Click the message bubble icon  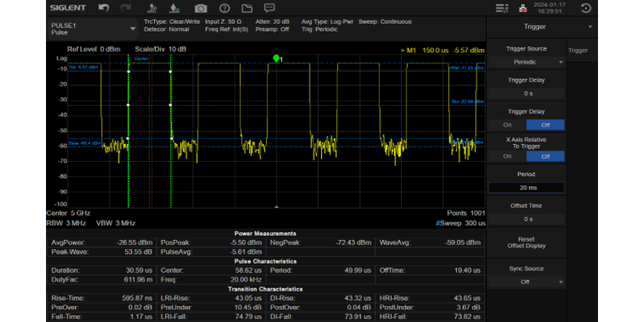click(x=271, y=8)
